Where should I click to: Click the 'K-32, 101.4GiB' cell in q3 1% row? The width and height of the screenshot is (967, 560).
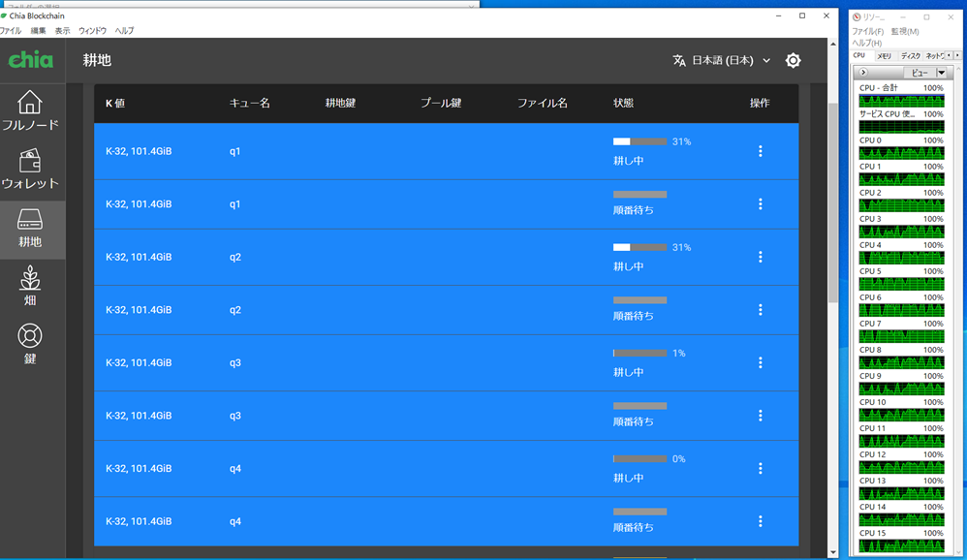pyautogui.click(x=139, y=362)
